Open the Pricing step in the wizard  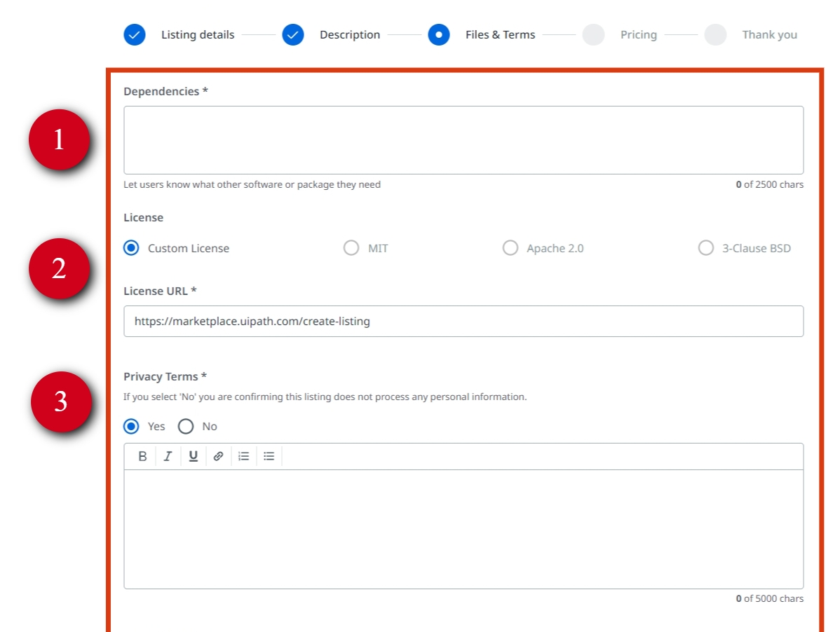pyautogui.click(x=593, y=34)
